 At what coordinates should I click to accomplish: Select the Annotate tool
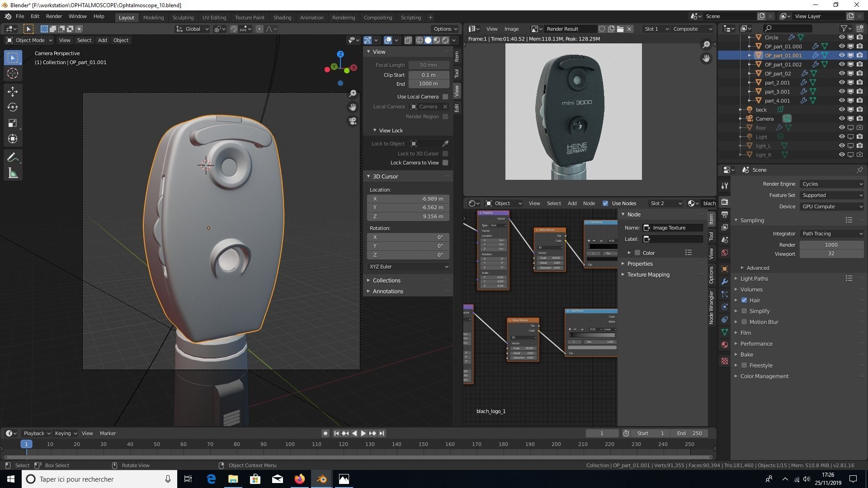[13, 157]
